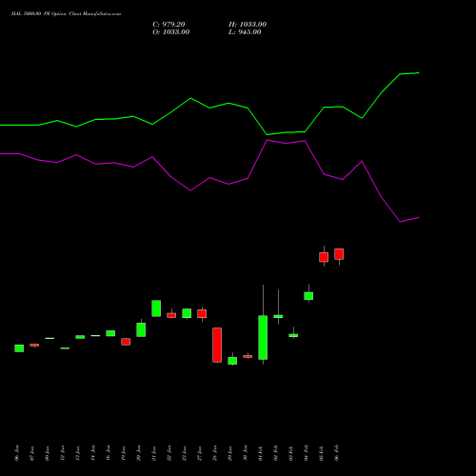Screen dimensions: 476x476
Task: Select the high value H: 1033.00
Action: (248, 25)
